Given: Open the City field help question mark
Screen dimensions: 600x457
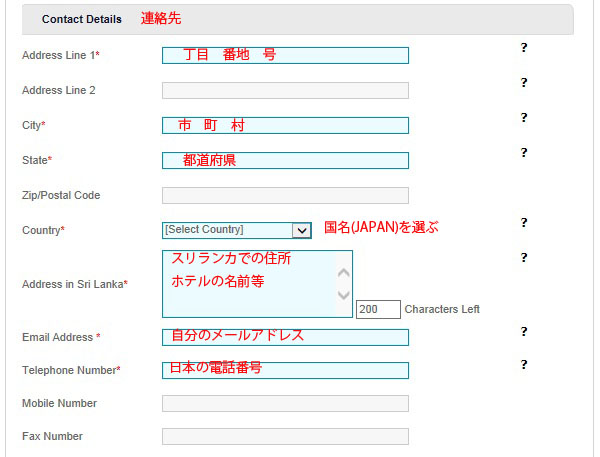Looking at the screenshot, I should [524, 118].
